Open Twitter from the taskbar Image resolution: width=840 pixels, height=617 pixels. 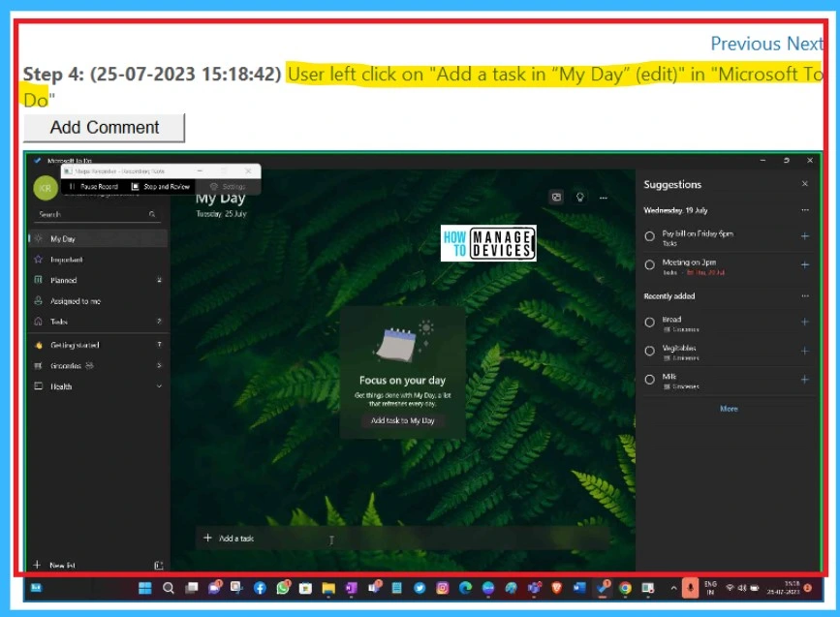pos(420,588)
